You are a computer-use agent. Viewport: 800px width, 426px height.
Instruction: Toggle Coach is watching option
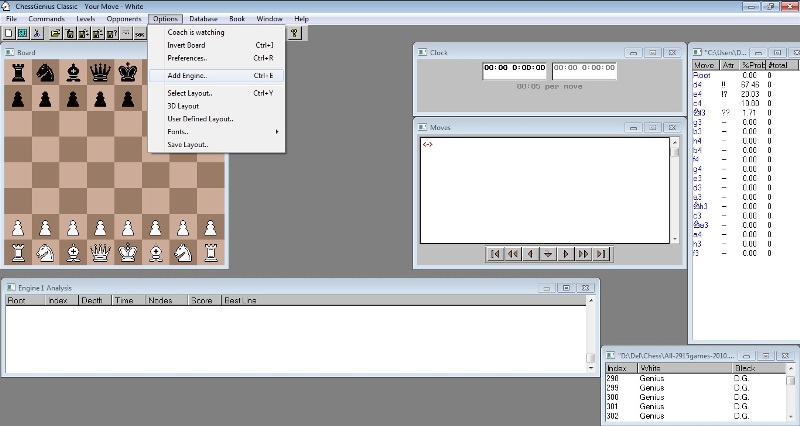pos(196,32)
